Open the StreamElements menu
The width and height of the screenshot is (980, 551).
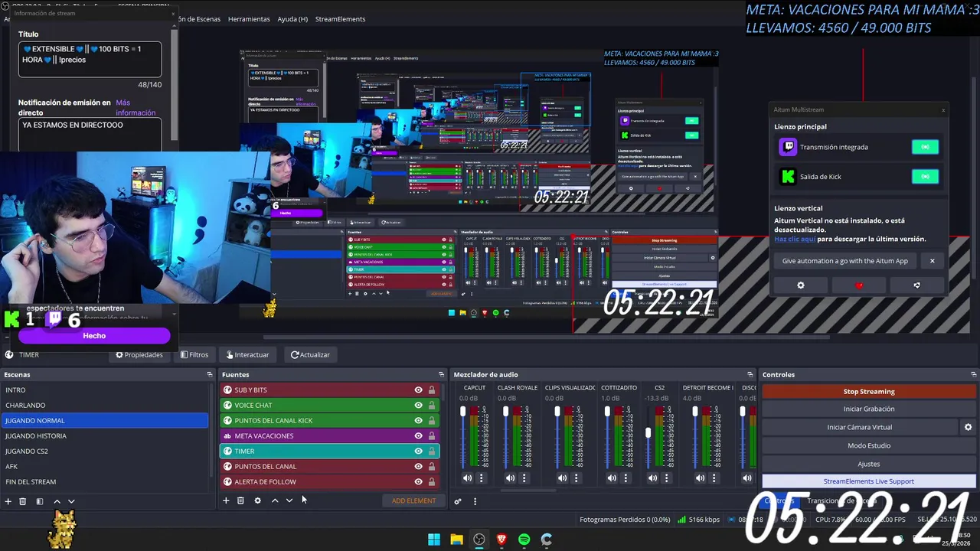click(340, 18)
